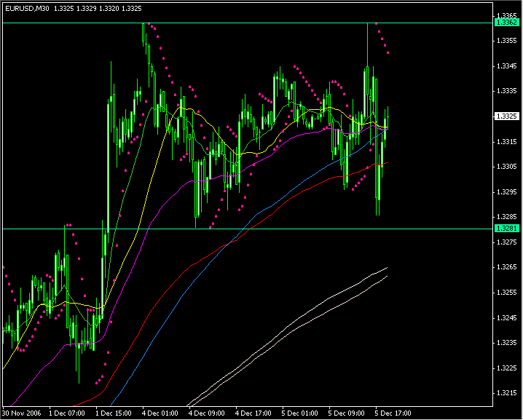Click the 1.3215 price scale label

pos(507,393)
